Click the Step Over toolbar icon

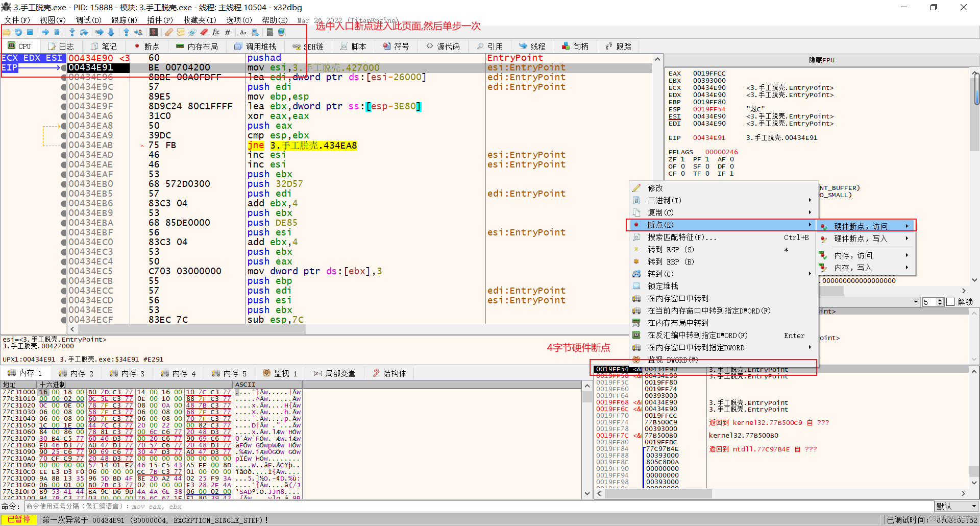(x=84, y=32)
